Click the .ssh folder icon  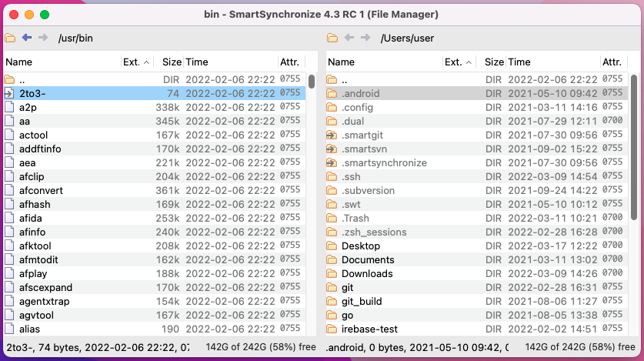click(332, 177)
